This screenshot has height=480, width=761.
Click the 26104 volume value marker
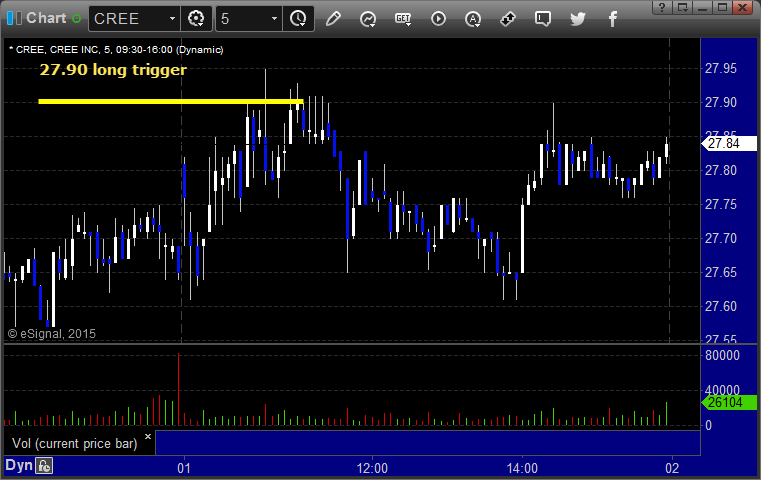pyautogui.click(x=729, y=402)
